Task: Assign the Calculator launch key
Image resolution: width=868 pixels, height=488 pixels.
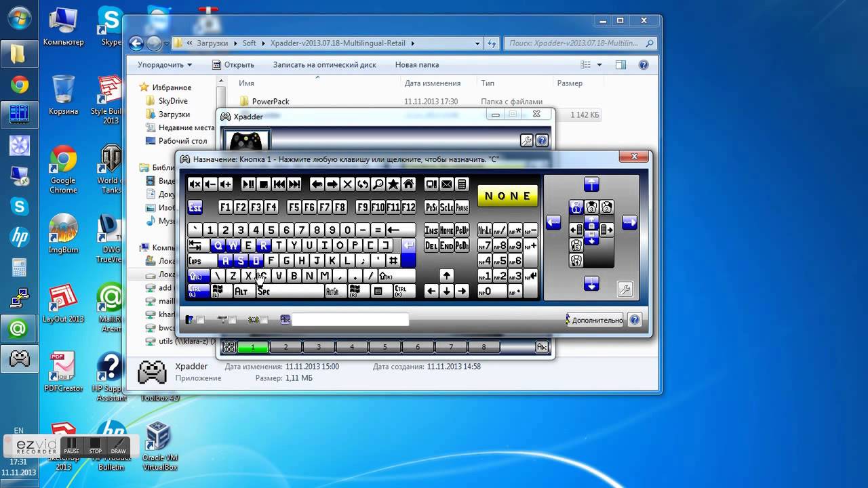Action: (462, 184)
